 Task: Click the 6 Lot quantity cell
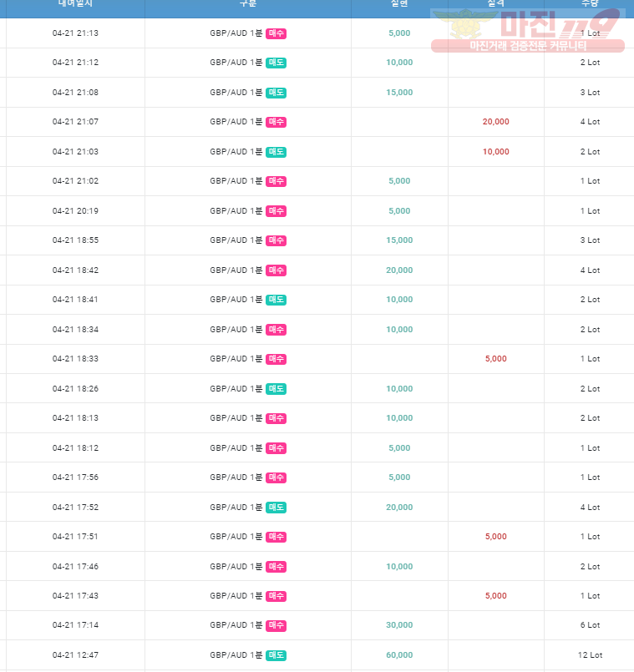(x=590, y=625)
